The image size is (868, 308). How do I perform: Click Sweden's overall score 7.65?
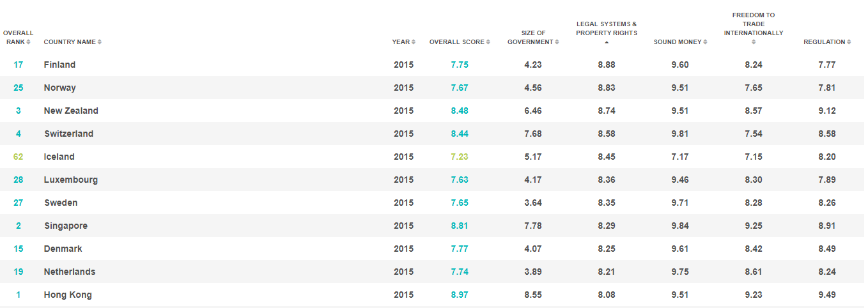(460, 203)
